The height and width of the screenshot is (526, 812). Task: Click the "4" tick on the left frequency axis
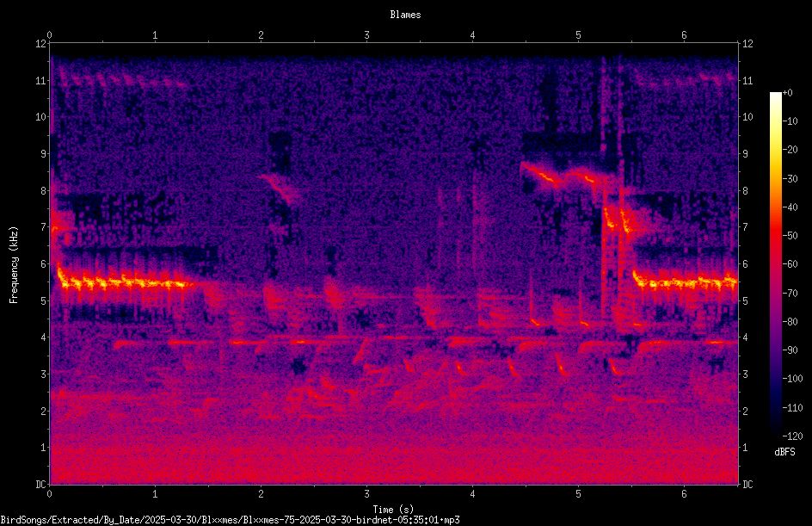click(43, 337)
